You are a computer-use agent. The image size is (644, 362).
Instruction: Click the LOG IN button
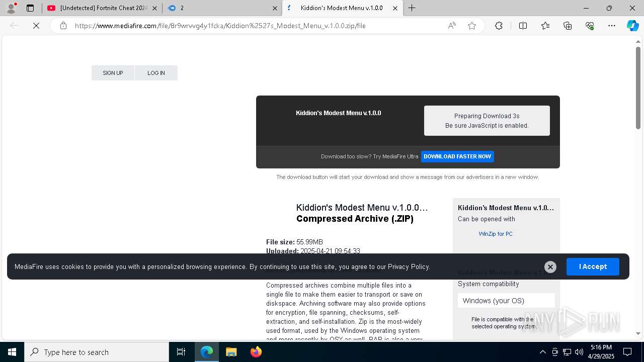(156, 73)
